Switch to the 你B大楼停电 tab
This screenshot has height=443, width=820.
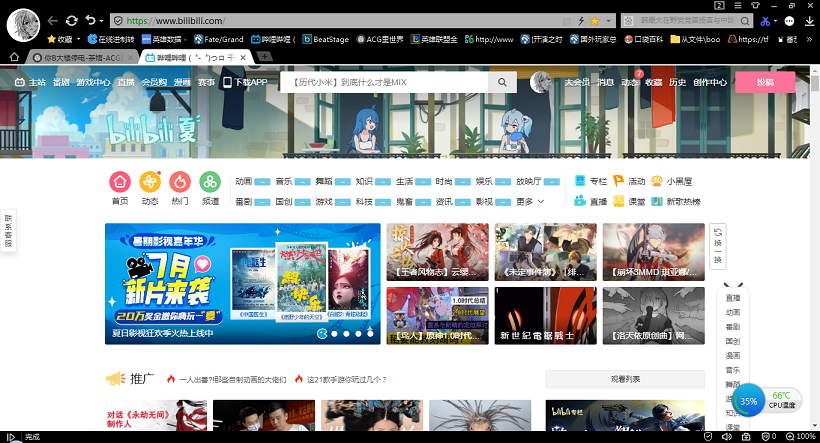click(x=82, y=58)
